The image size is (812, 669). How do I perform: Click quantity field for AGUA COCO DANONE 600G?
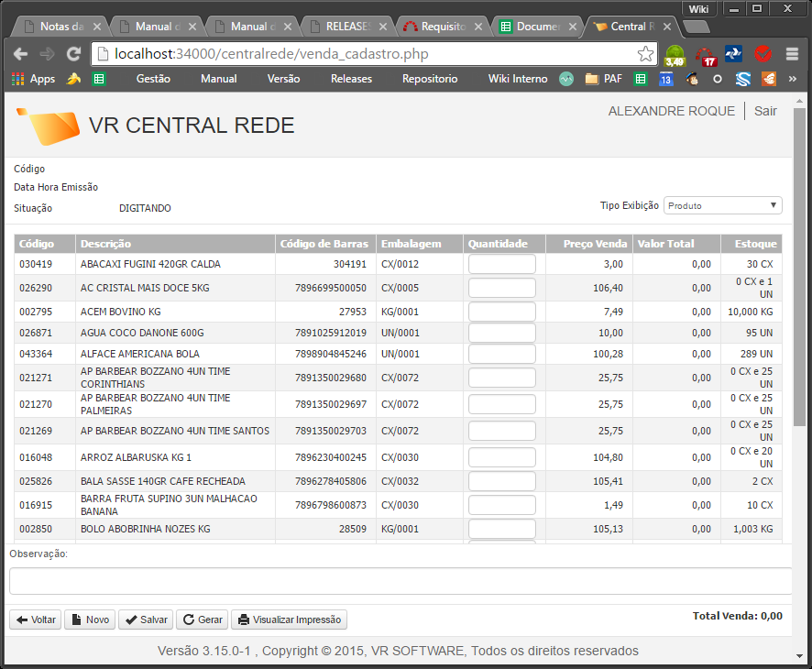tap(502, 333)
